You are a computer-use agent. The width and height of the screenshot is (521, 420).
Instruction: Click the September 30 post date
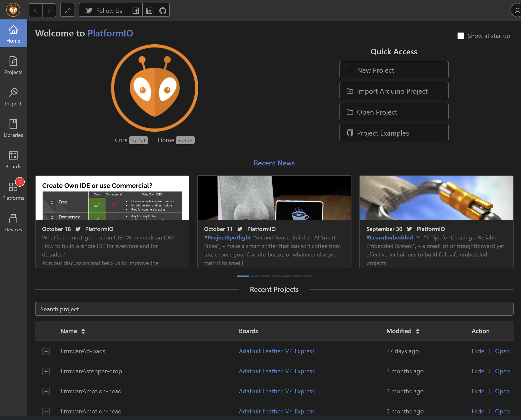(384, 229)
